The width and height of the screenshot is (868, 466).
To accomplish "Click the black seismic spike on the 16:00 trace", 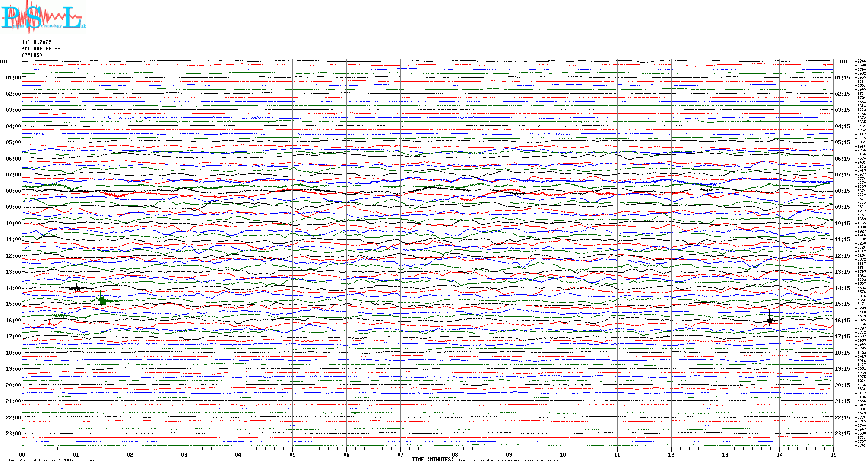I will click(770, 319).
